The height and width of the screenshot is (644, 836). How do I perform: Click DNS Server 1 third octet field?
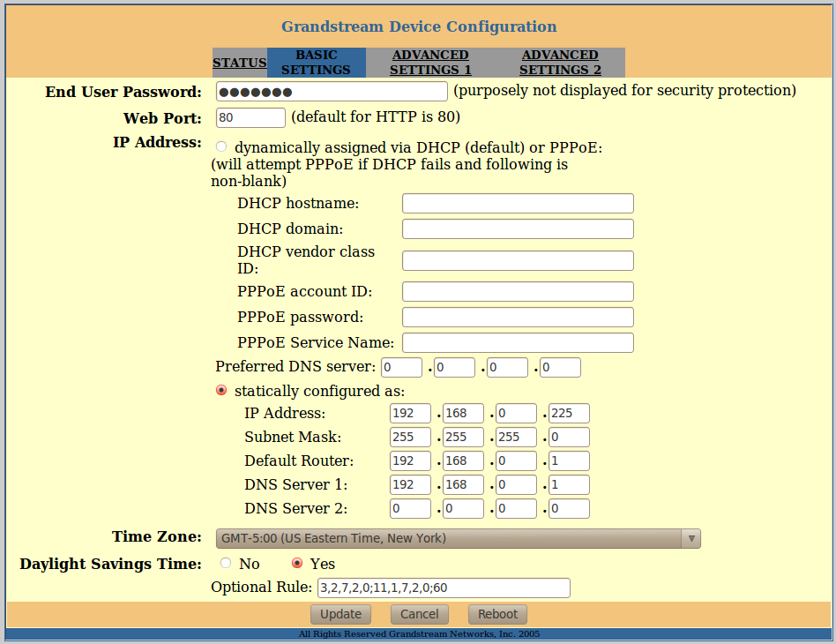pos(516,484)
